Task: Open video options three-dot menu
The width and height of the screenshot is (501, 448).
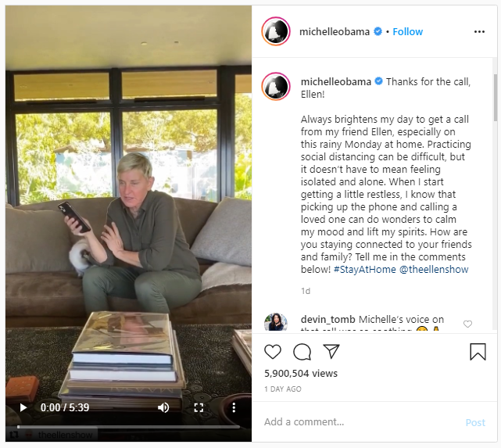Action: point(234,407)
